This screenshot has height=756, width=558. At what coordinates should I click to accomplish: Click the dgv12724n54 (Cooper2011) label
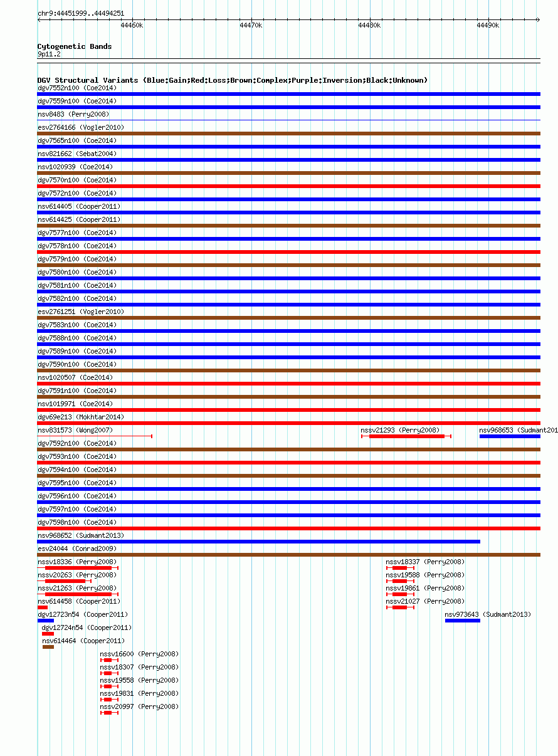[x=87, y=627]
